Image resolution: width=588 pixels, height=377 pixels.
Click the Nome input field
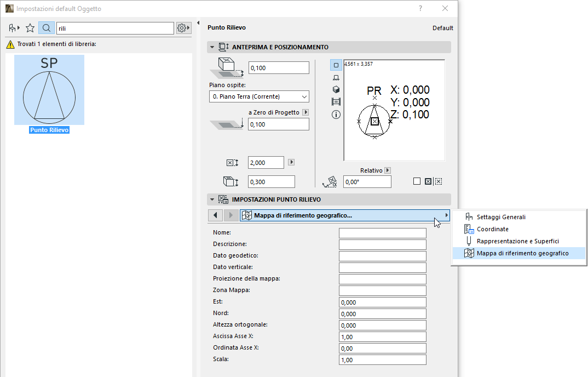click(383, 233)
